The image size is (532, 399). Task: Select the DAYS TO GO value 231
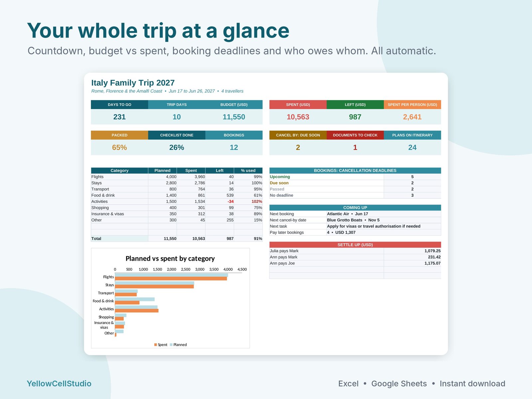click(119, 117)
